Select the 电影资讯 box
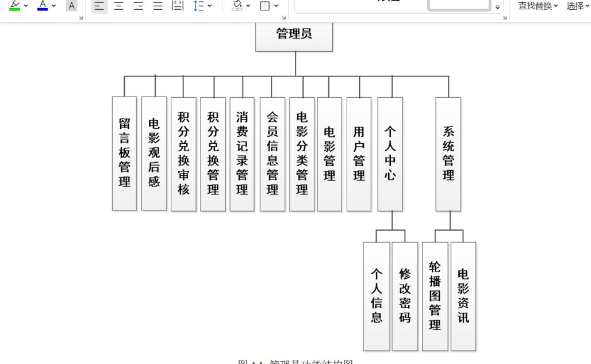This screenshot has height=364, width=591. 463,297
